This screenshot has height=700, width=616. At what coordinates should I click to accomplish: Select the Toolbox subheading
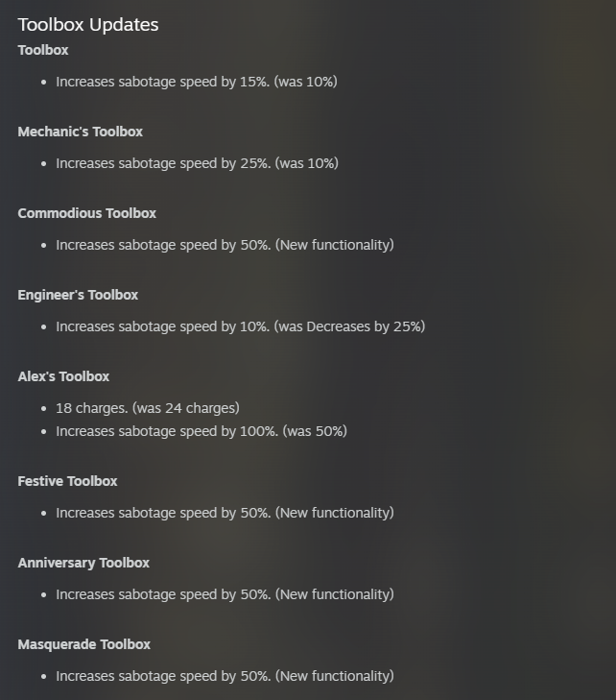pos(43,50)
